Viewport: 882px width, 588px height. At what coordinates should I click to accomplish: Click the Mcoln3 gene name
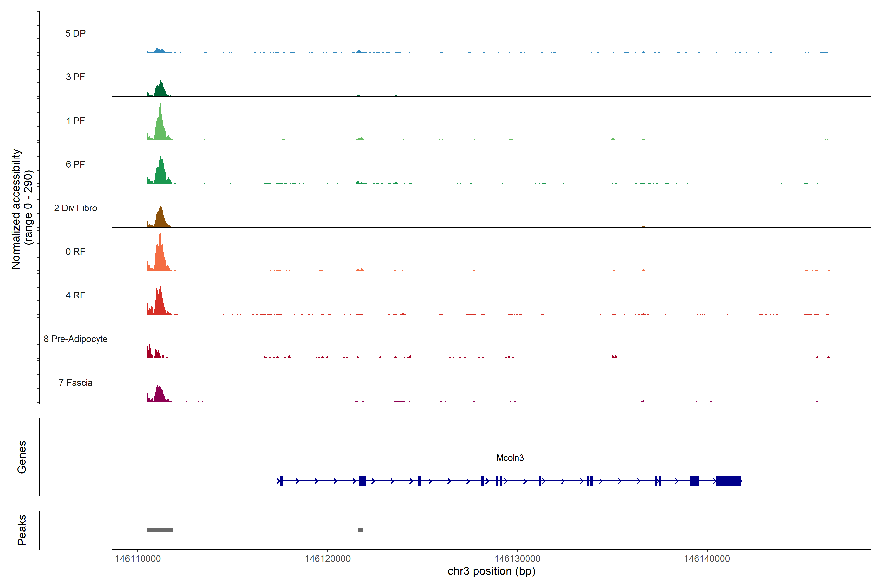[x=510, y=458]
